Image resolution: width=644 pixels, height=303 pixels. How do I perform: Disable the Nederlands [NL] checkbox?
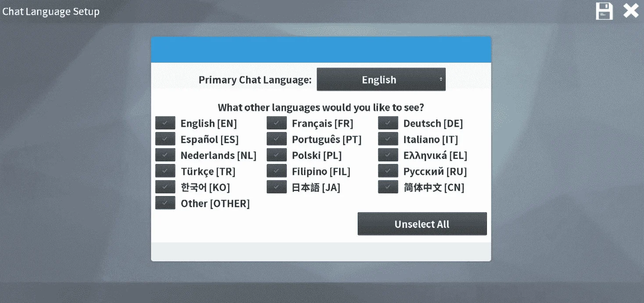click(x=165, y=155)
